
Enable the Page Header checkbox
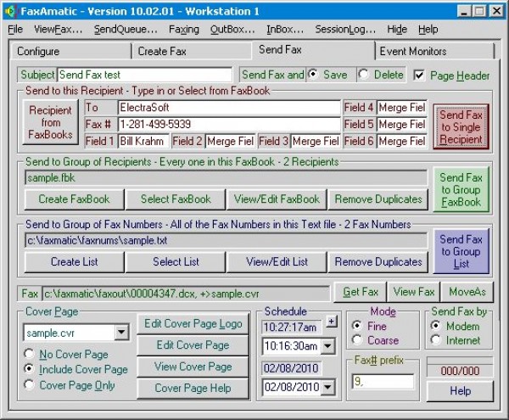(x=419, y=75)
